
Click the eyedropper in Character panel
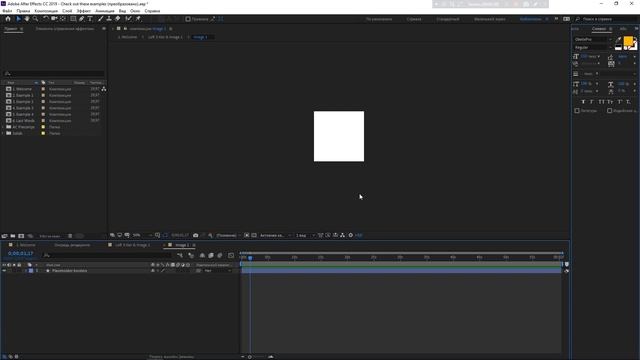tap(619, 40)
